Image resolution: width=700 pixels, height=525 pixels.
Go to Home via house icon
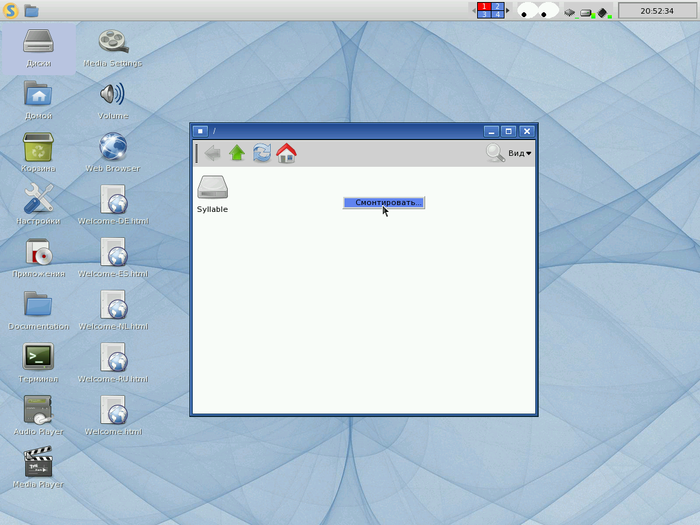tap(286, 153)
